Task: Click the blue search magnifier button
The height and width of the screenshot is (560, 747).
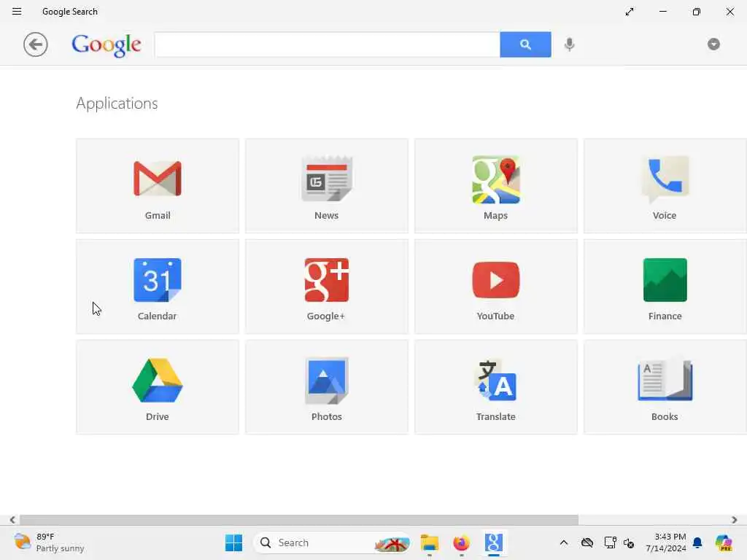Action: [525, 44]
